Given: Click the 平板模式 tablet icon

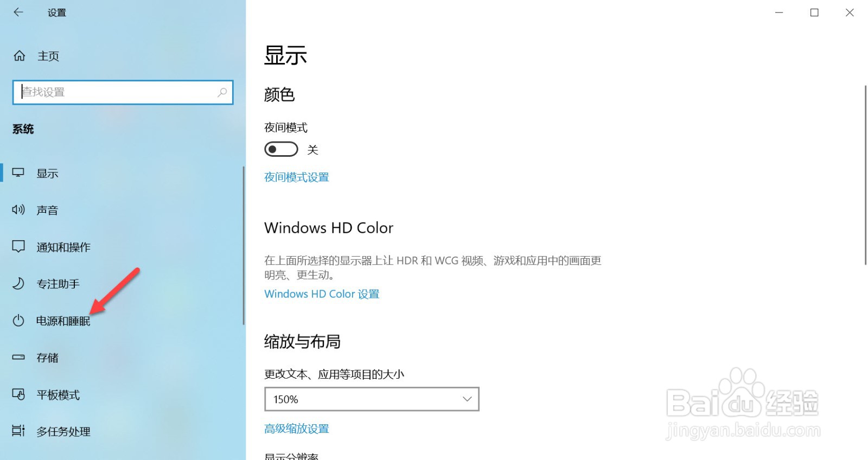Looking at the screenshot, I should point(18,394).
